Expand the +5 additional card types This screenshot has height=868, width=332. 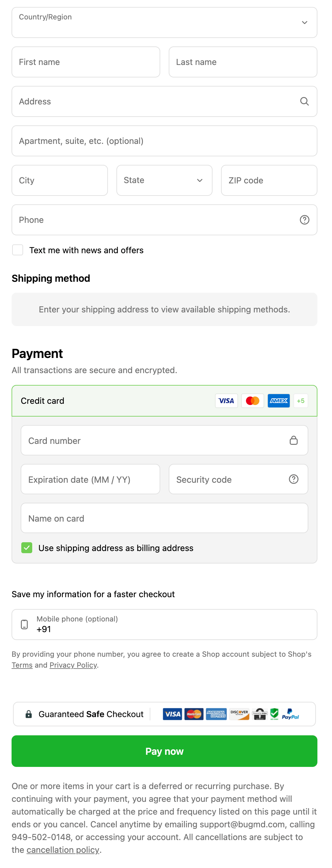click(300, 401)
